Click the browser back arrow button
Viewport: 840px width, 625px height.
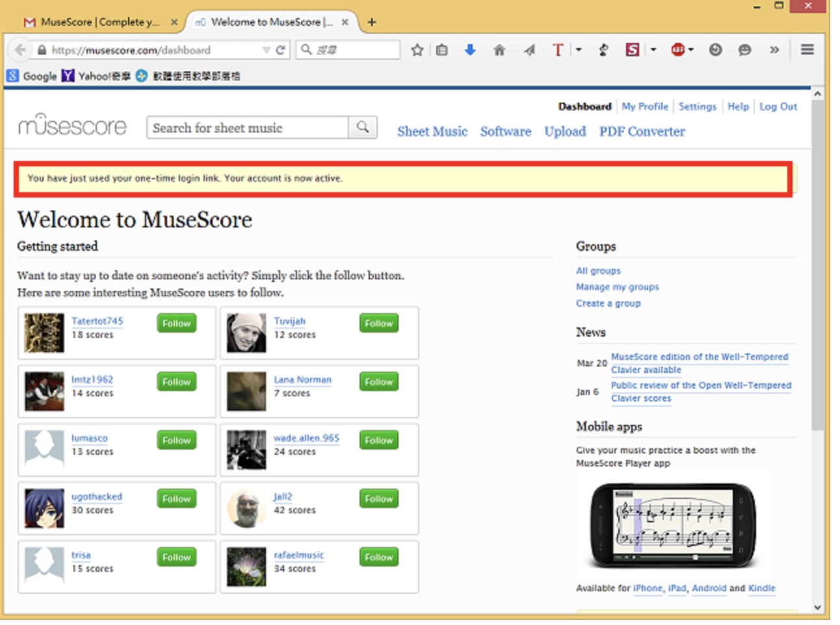20,50
